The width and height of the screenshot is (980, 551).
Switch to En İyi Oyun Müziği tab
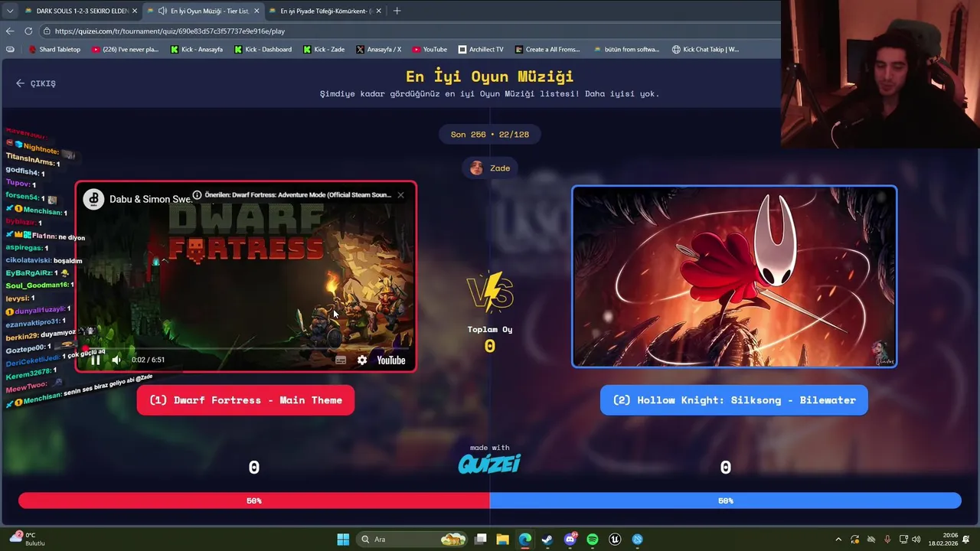tap(203, 11)
